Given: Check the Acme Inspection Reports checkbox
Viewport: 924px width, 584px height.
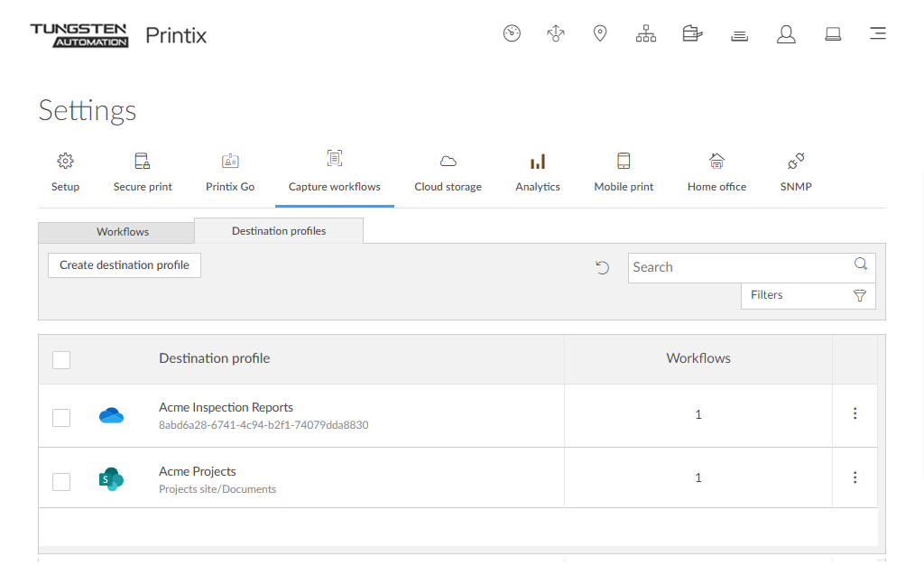Looking at the screenshot, I should [61, 417].
